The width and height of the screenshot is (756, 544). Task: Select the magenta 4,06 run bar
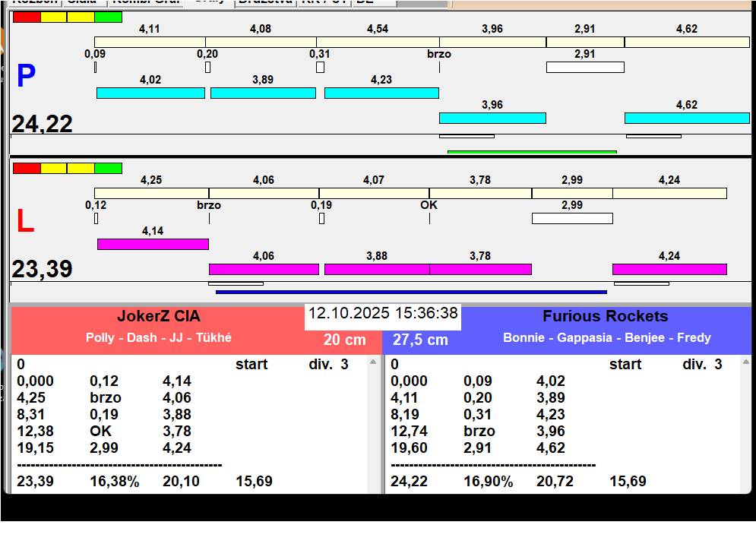click(x=264, y=269)
